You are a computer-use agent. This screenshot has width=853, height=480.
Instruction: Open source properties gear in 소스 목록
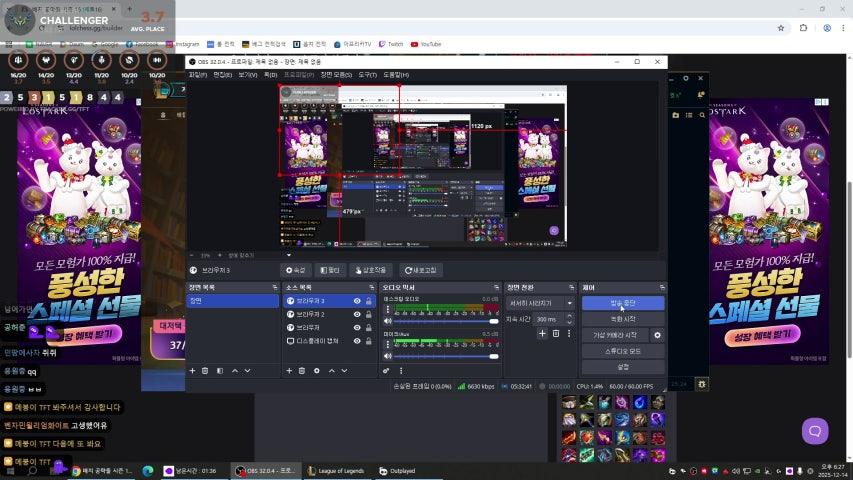point(316,370)
